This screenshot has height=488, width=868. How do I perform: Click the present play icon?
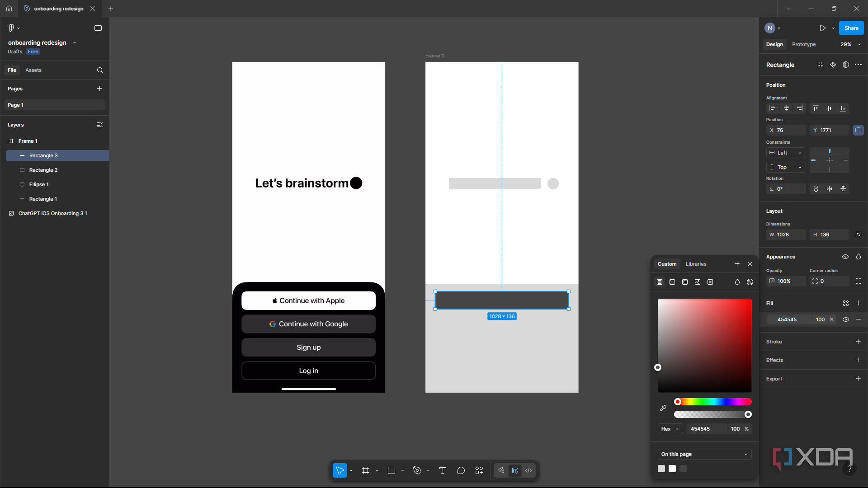click(x=822, y=28)
